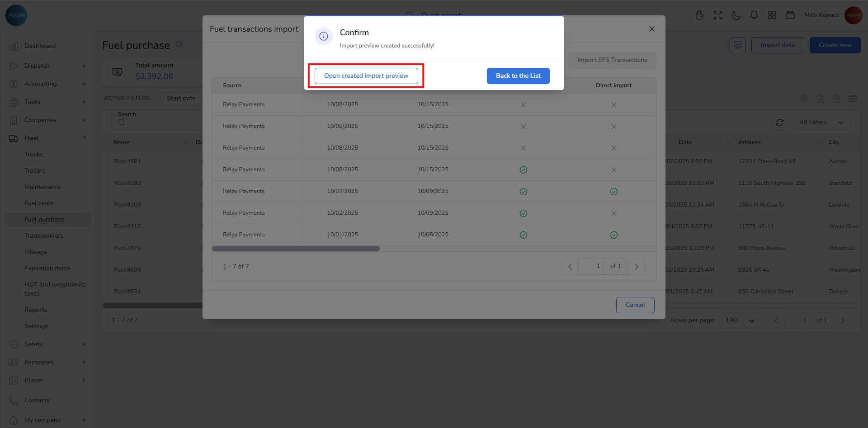
Task: Go to Dashboard in sidebar
Action: (40, 46)
